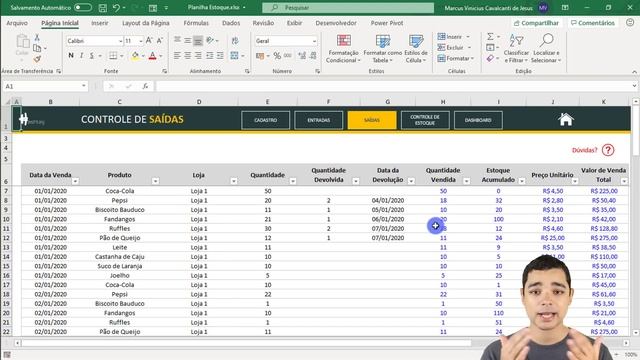Open Estilos de Célula gallery
The height and width of the screenshot is (360, 640).
[416, 49]
